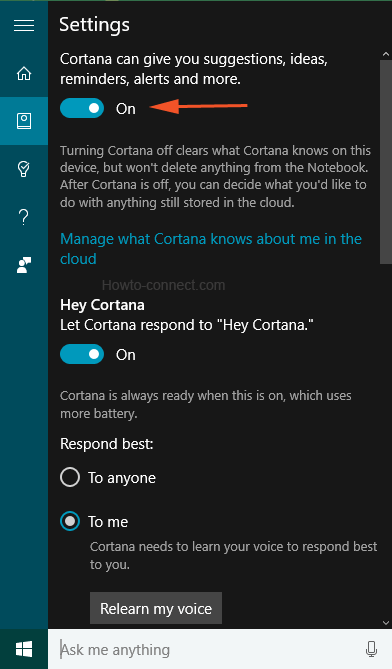Disable the Hey Cortana toggle
This screenshot has width=392, height=669.
[82, 354]
